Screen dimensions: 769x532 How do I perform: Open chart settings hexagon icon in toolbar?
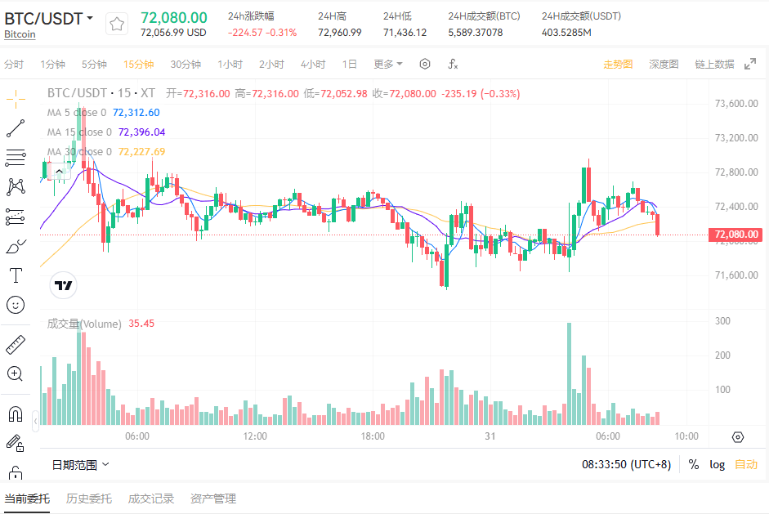pos(425,64)
